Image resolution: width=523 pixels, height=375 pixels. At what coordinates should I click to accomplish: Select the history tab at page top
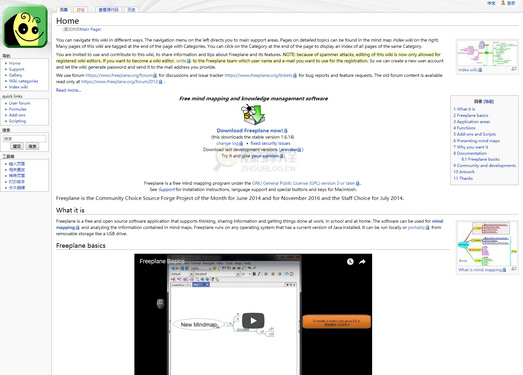[x=131, y=10]
